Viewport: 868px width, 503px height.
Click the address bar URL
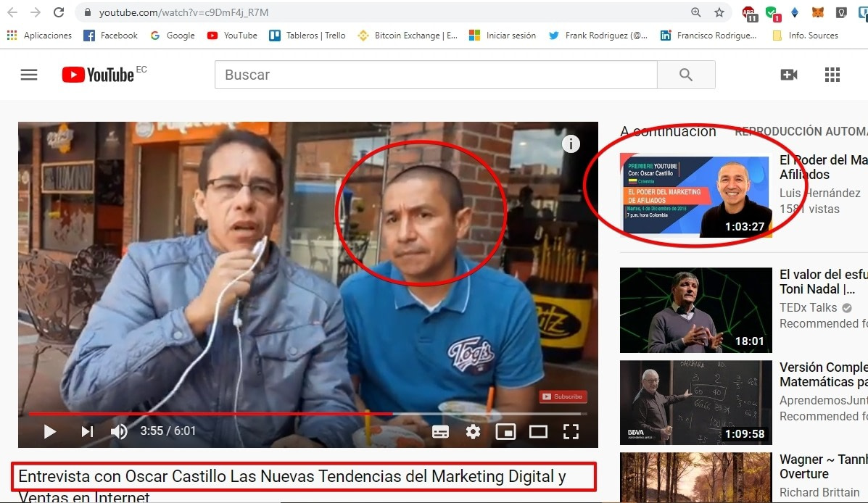click(x=183, y=12)
